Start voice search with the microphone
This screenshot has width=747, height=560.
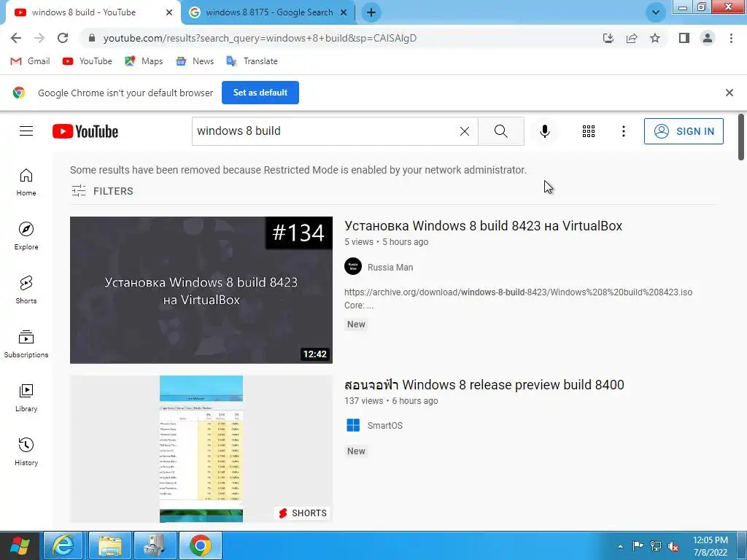click(544, 131)
